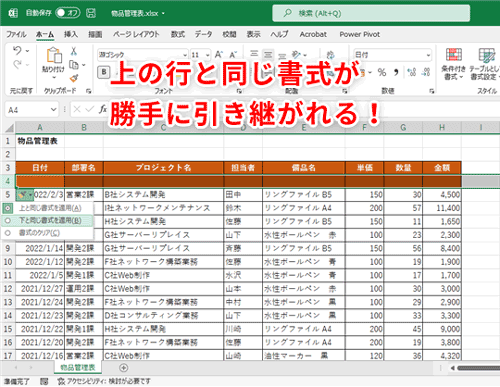Switch to the 数式 ribbon tab

tap(178, 34)
